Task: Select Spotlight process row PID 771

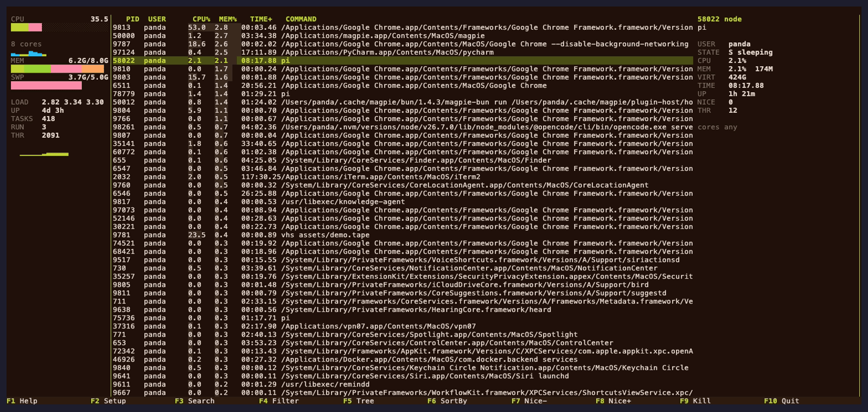Action: pyautogui.click(x=403, y=334)
